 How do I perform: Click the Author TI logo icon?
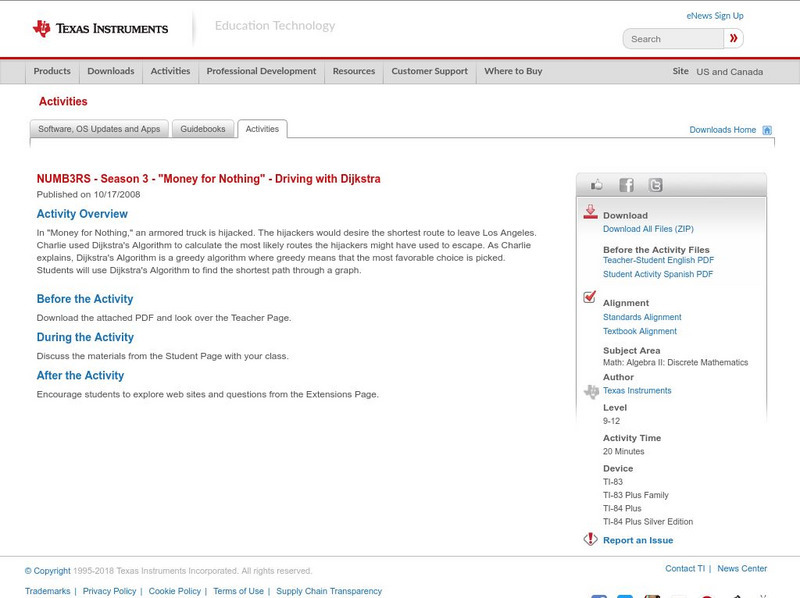click(591, 391)
